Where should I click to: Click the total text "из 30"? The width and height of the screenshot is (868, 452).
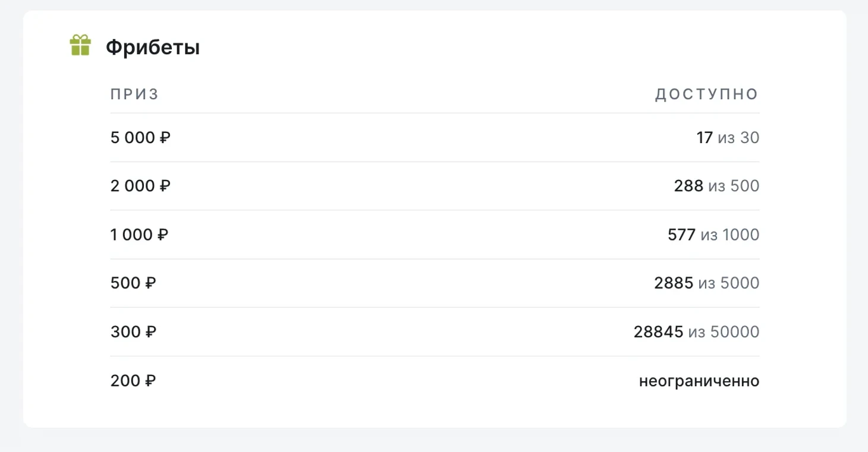[738, 138]
